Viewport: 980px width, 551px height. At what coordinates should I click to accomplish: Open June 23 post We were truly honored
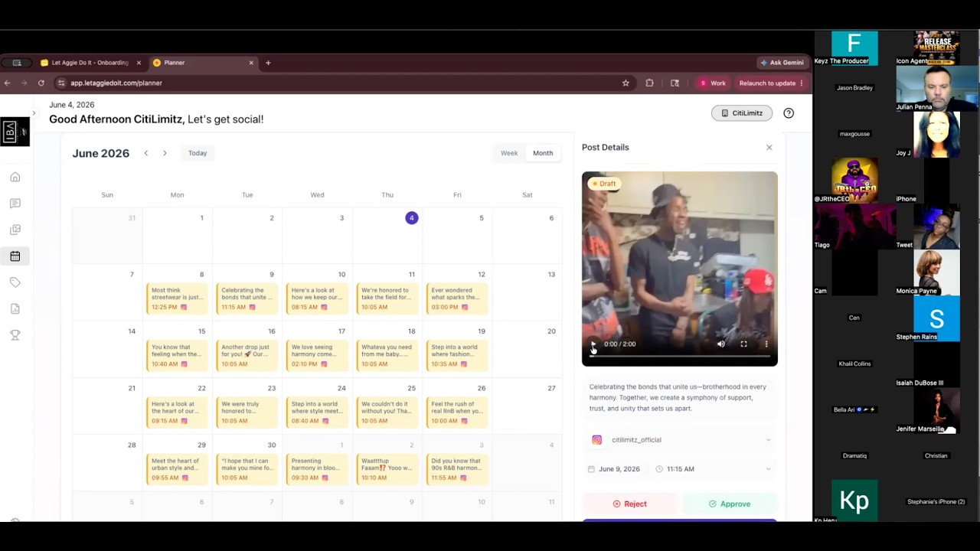click(247, 412)
